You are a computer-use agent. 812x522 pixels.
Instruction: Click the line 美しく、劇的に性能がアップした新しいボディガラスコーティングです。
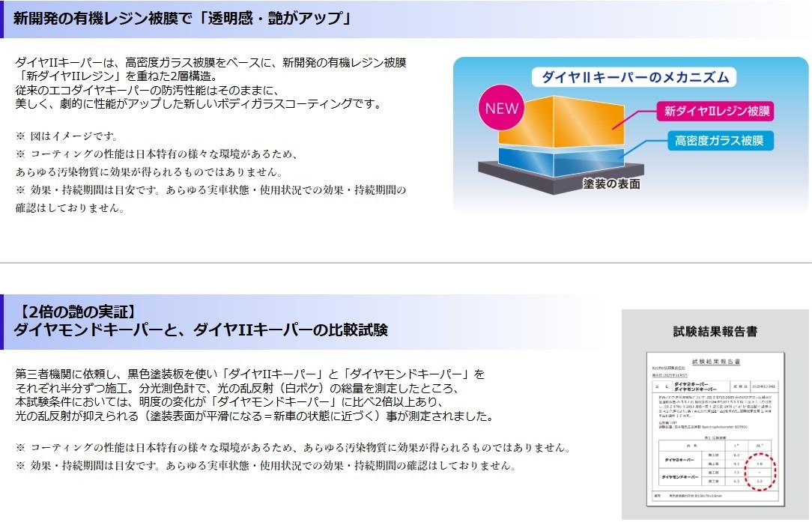199,103
